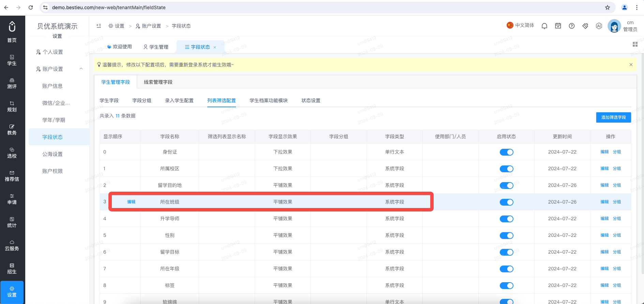
Task: Click the AI assistant icon
Action: [x=599, y=26]
